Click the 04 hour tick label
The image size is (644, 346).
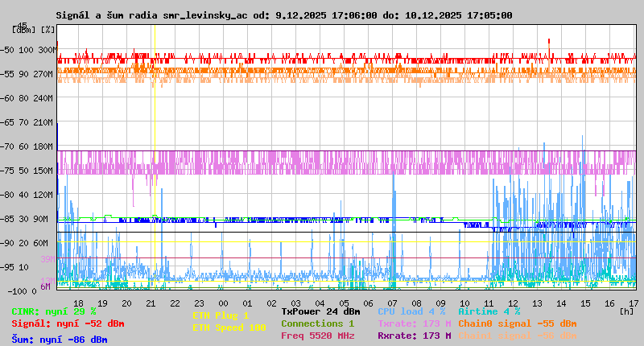(320, 303)
